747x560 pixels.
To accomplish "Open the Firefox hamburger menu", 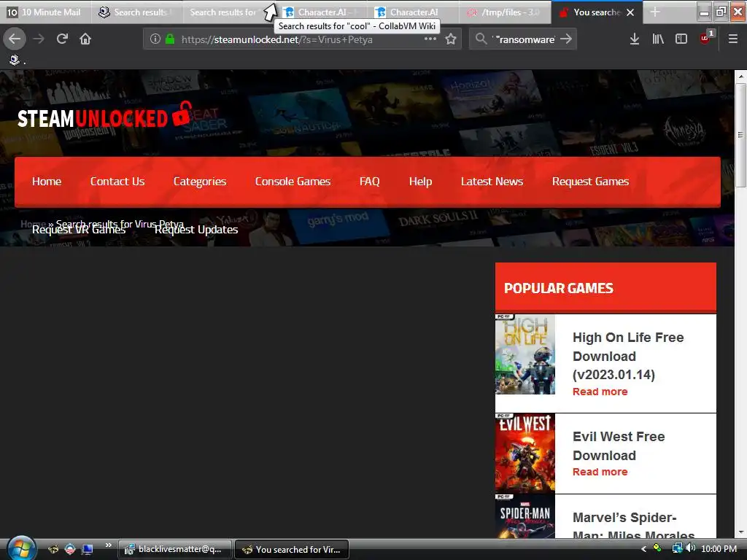I will click(x=732, y=39).
